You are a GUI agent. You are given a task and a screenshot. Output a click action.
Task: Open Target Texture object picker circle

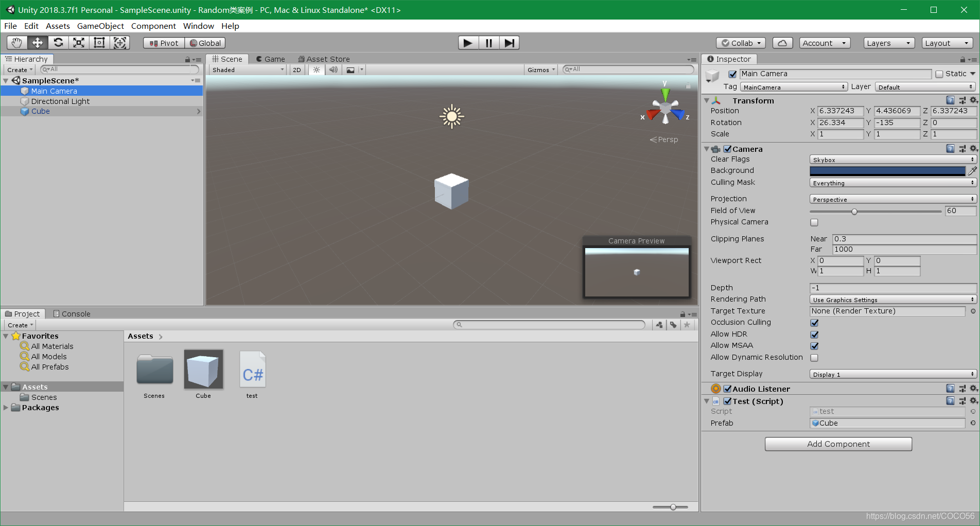[x=973, y=311]
